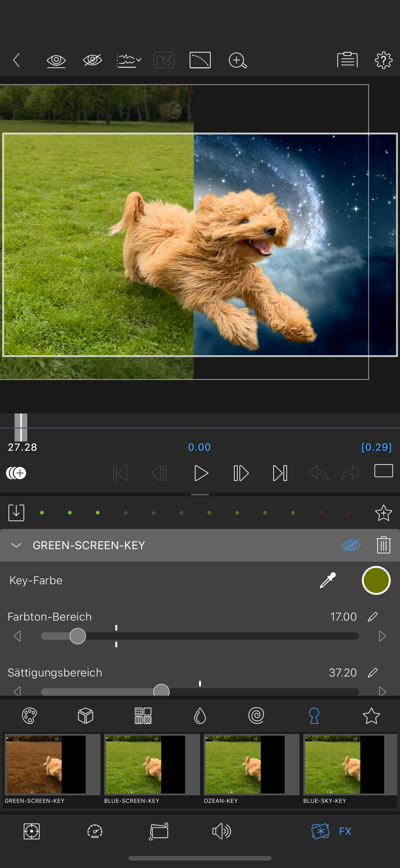Decrease Farbton-Bereich with left arrow

(17, 636)
